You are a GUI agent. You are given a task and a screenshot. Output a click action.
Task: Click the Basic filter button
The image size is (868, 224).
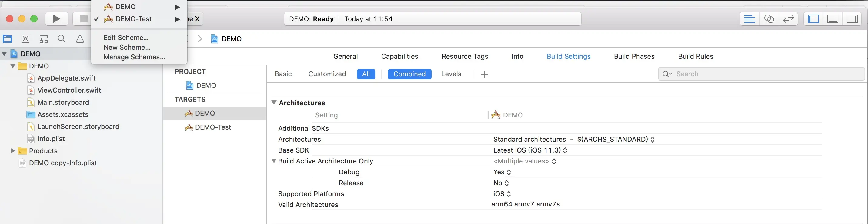[x=283, y=74]
